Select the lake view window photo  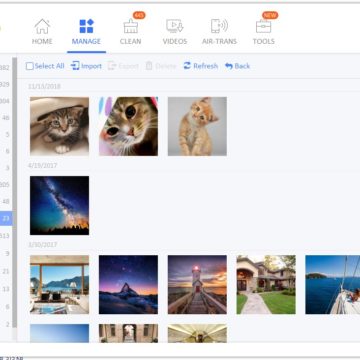coord(59,285)
